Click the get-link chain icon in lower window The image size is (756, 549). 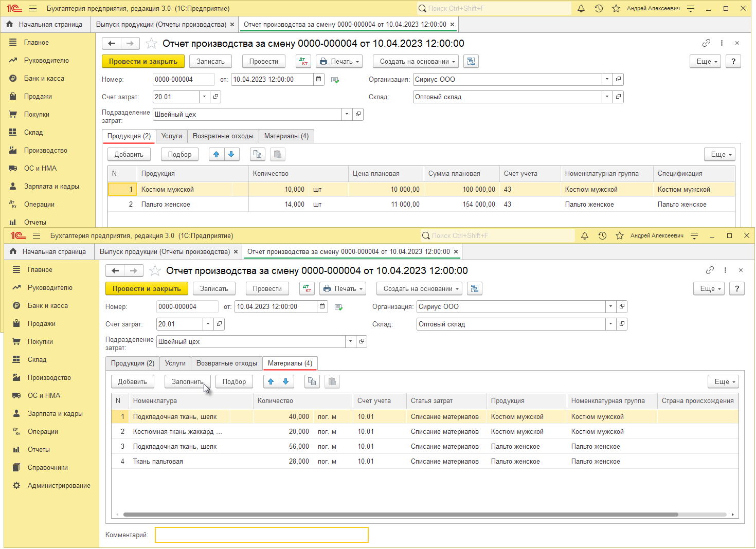[710, 270]
